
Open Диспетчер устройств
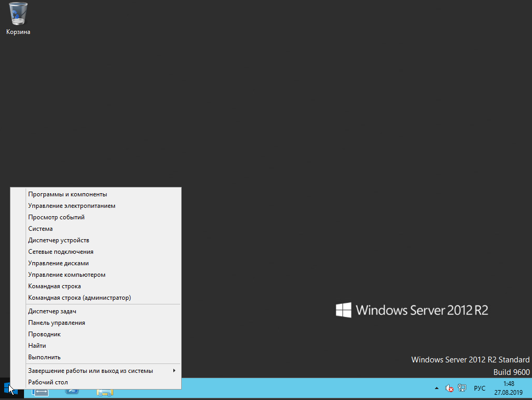tap(58, 240)
